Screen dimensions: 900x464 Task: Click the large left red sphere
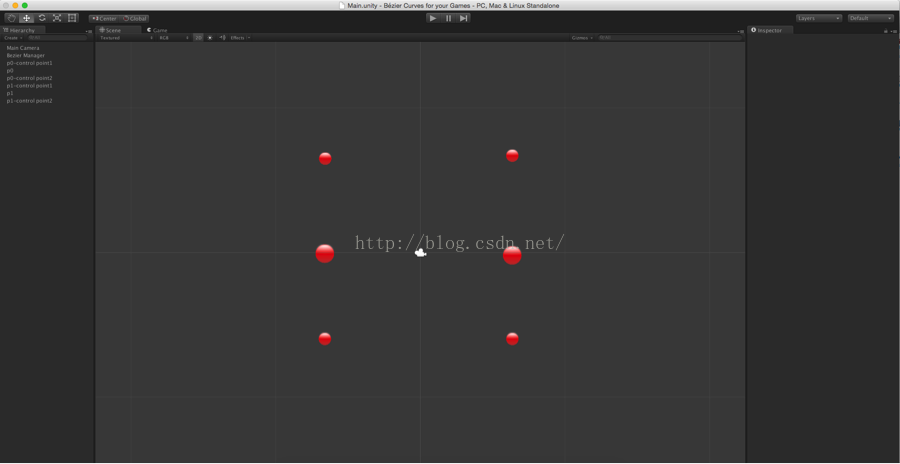325,253
